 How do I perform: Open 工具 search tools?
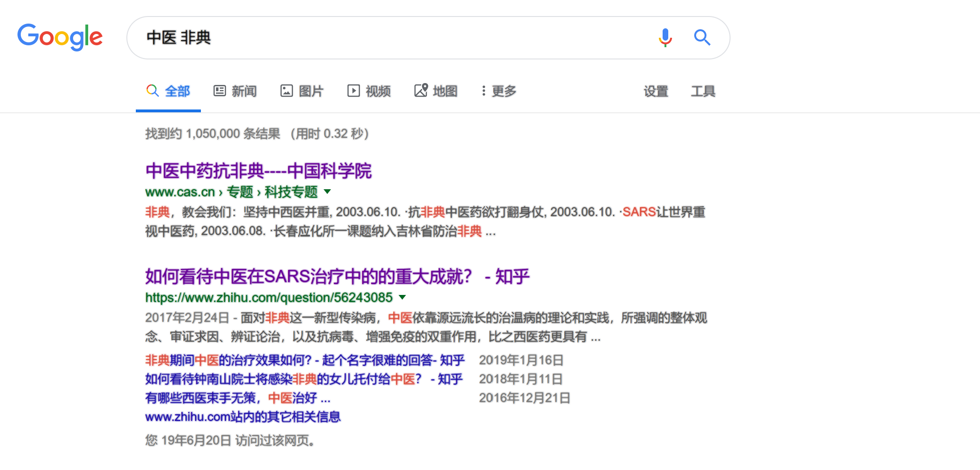click(703, 91)
